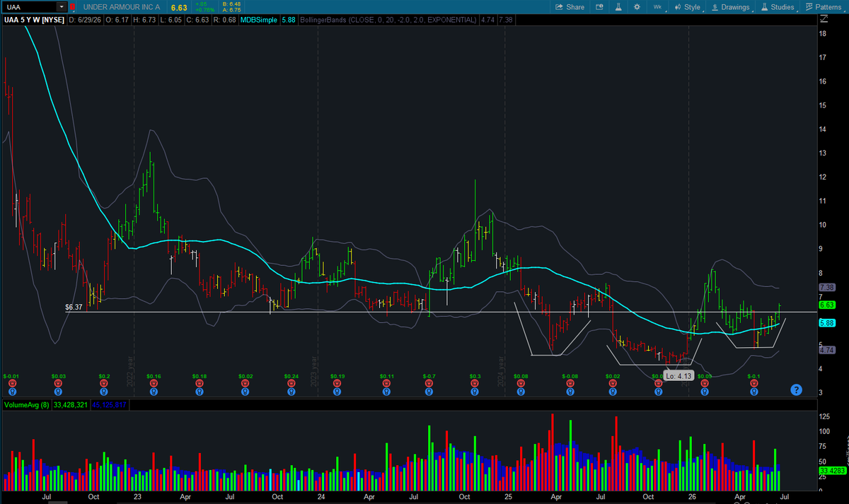849x504 pixels.
Task: Click the 4.74 lower band label on the price axis
Action: (x=828, y=350)
